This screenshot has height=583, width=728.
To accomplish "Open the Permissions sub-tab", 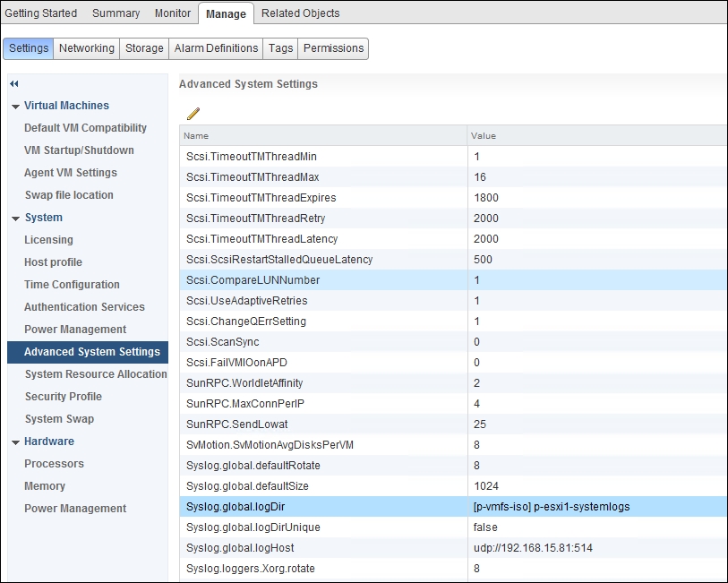I will (333, 48).
